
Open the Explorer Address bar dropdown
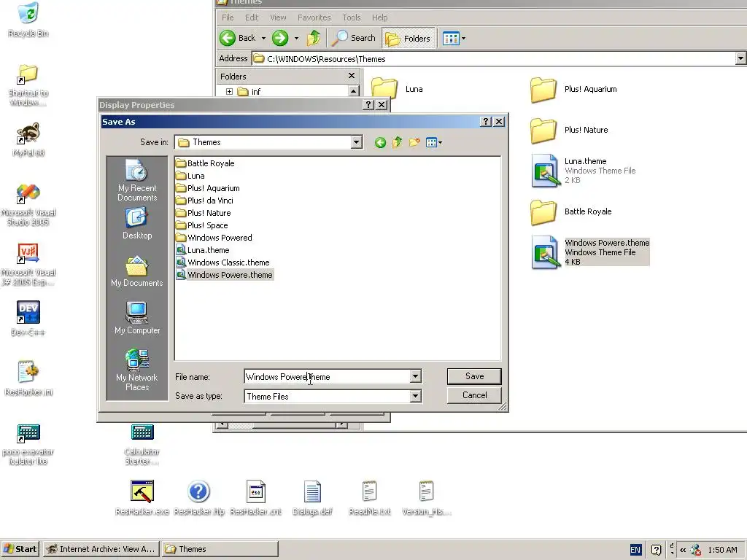point(740,58)
